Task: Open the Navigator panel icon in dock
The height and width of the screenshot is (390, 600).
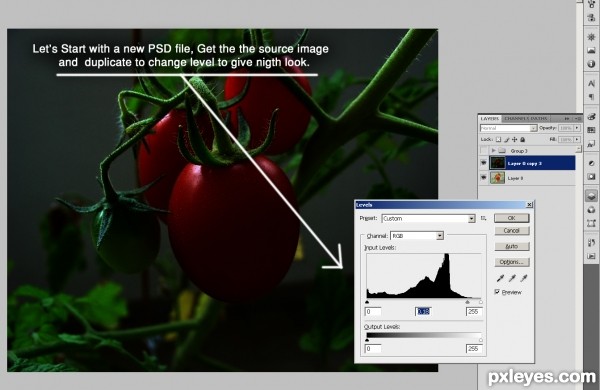Action: tap(591, 37)
